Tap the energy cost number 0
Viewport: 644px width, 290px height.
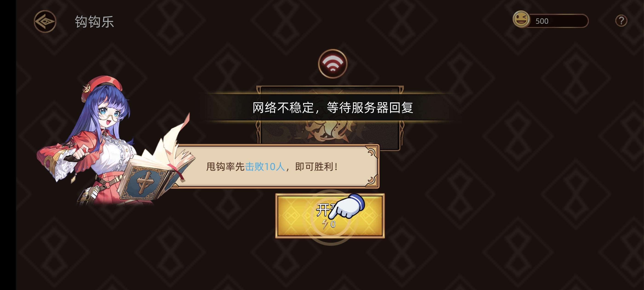tap(333, 224)
